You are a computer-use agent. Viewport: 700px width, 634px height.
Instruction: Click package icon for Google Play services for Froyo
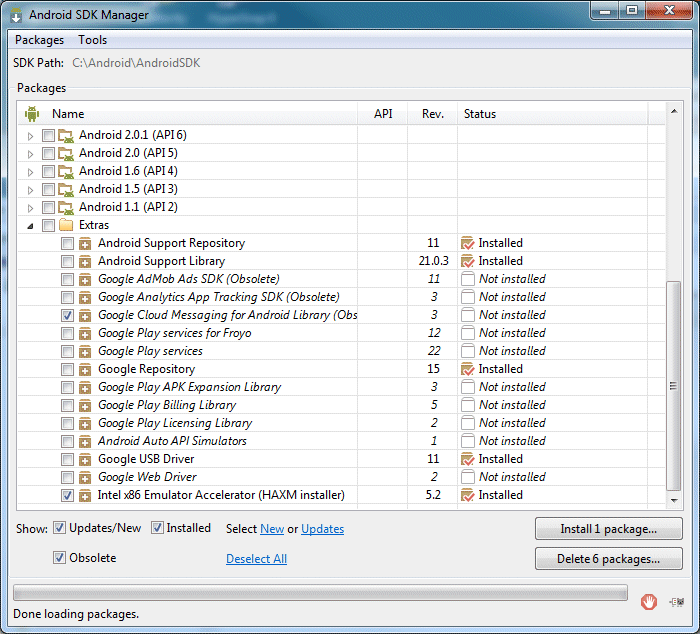point(85,334)
